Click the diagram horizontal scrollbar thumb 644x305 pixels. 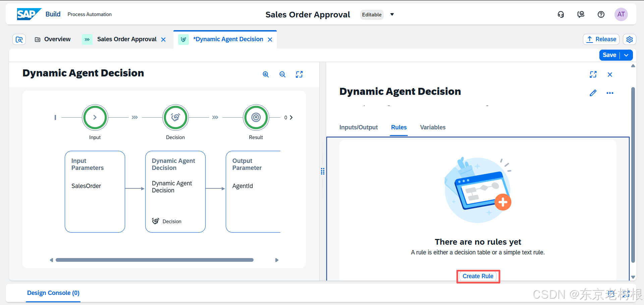click(x=155, y=260)
